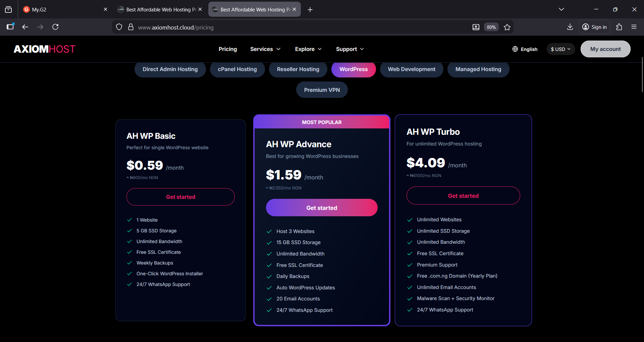Get started with AH WP Advance
644x342 pixels.
tap(322, 208)
